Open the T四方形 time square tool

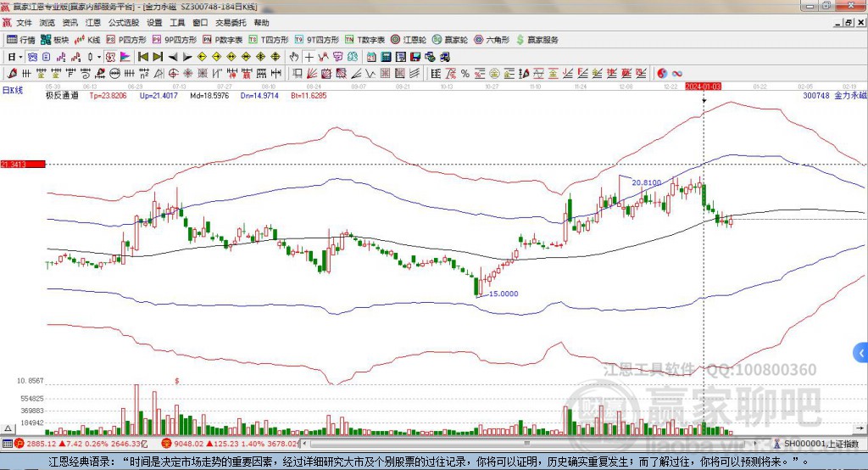269,40
